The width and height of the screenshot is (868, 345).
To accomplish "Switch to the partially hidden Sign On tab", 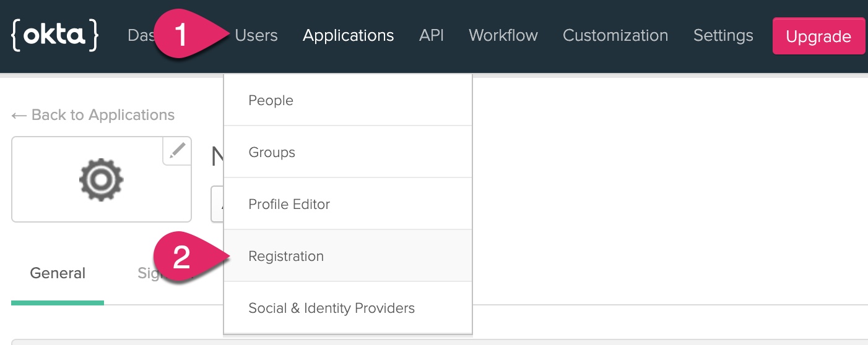I will pos(147,273).
